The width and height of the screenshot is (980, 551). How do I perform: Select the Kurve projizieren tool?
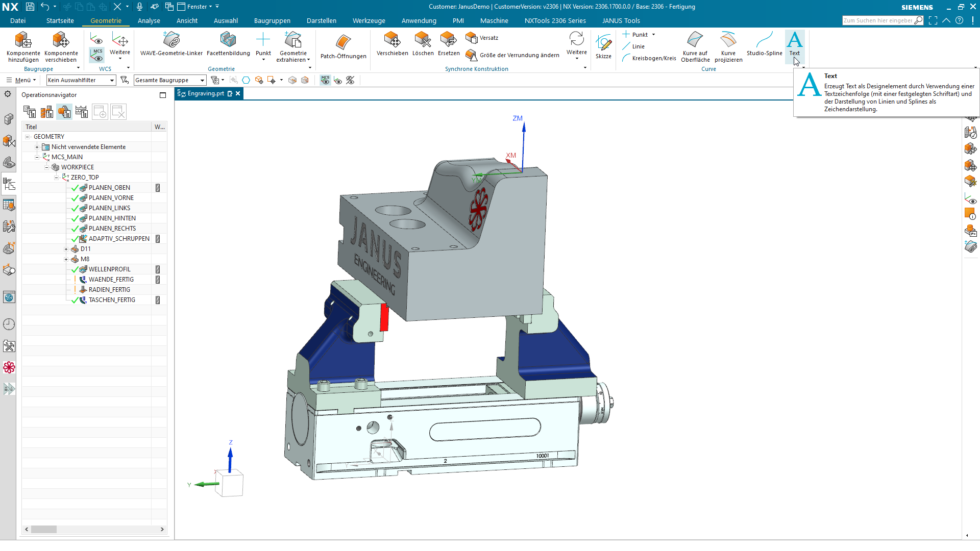728,46
